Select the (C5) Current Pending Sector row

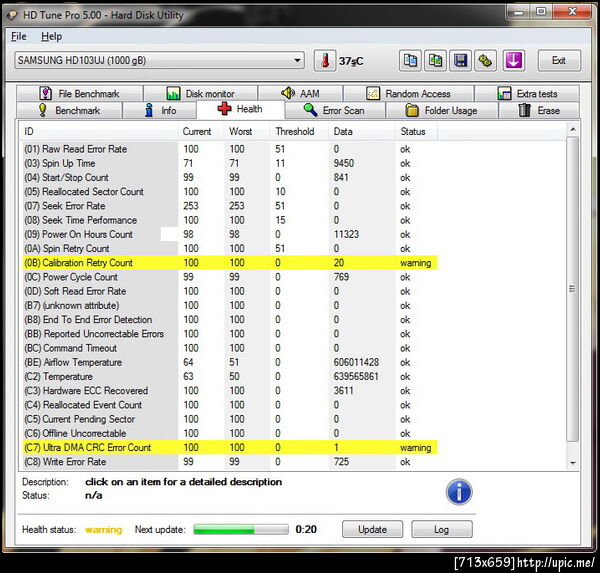click(x=228, y=419)
